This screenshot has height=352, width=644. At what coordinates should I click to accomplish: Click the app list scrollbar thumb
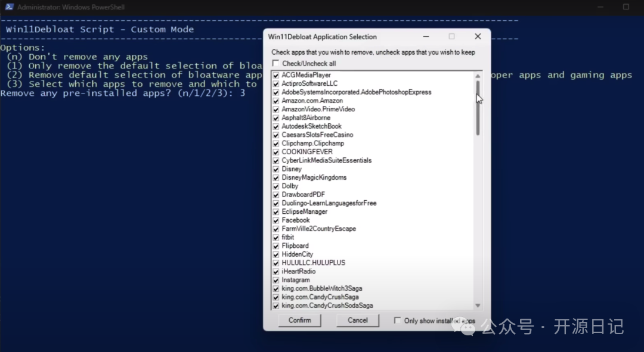tap(478, 107)
